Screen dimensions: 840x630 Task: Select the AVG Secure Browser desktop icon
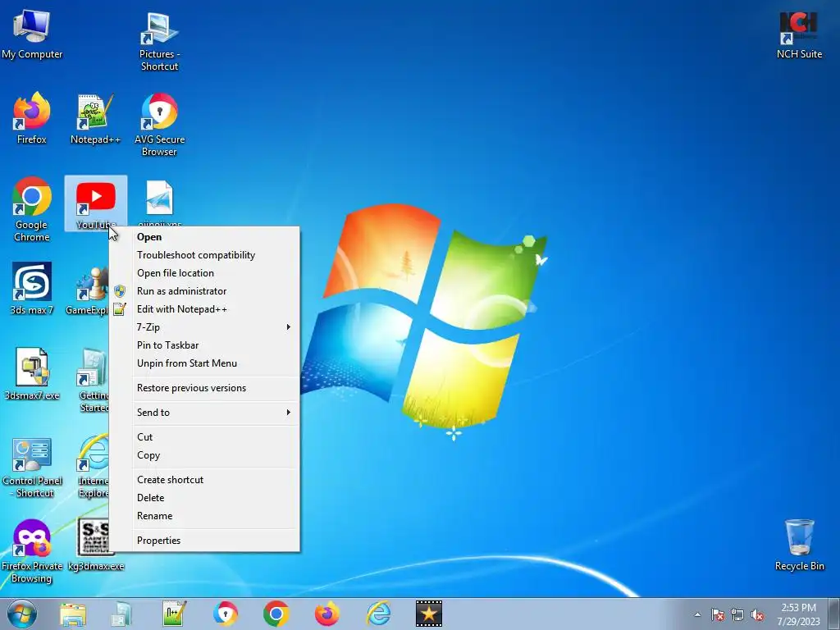(159, 125)
